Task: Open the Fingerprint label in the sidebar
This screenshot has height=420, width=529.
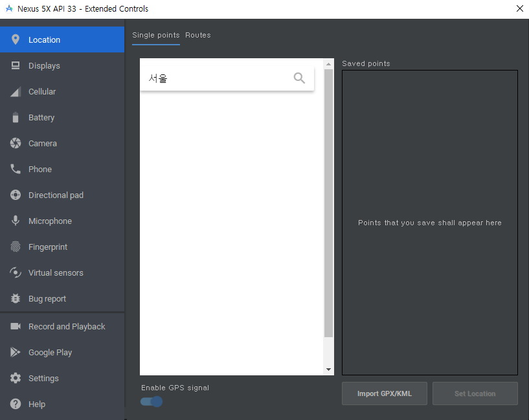Action: click(x=48, y=247)
